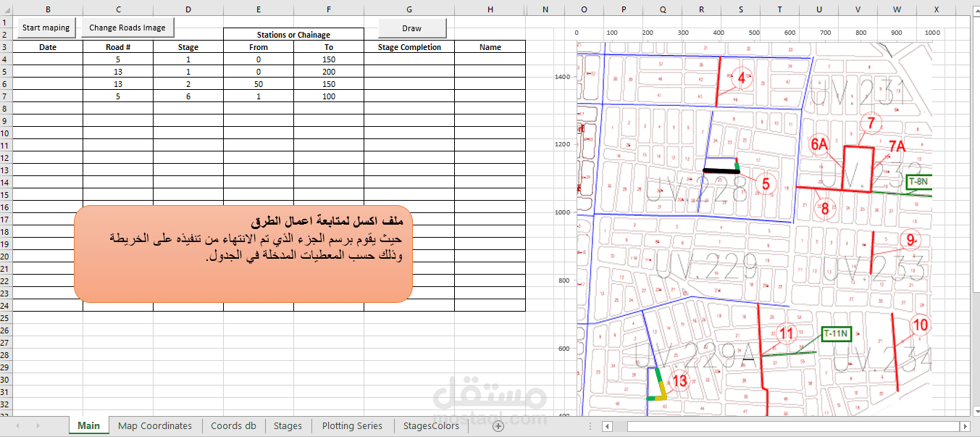
Task: Click the Road # heading cell
Action: click(x=118, y=47)
